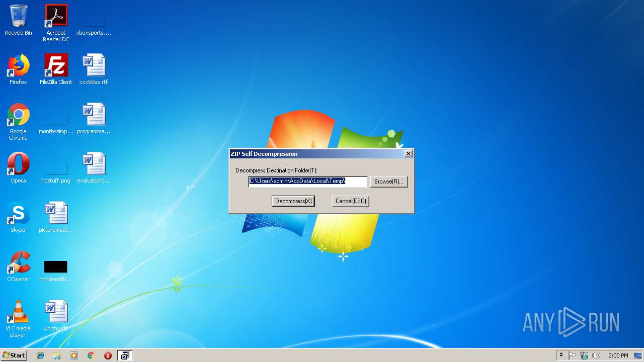The width and height of the screenshot is (644, 362).
Task: Open Chrome from the taskbar
Action: [91, 355]
